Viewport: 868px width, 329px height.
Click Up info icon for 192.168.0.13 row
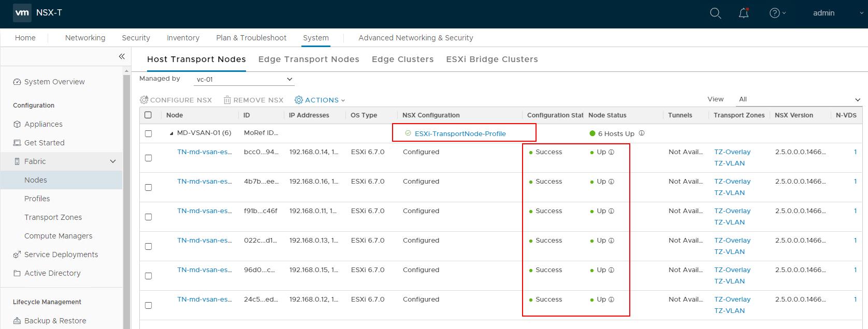pos(611,241)
